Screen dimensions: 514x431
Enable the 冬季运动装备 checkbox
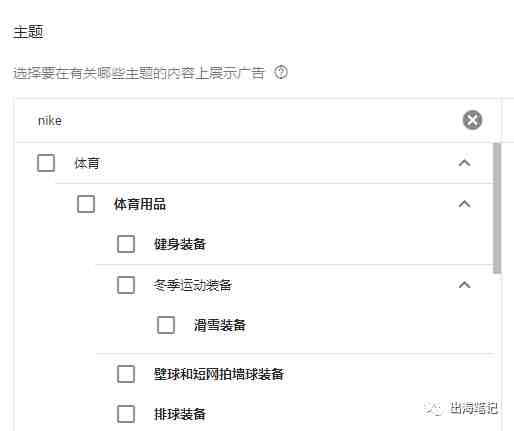coord(126,285)
